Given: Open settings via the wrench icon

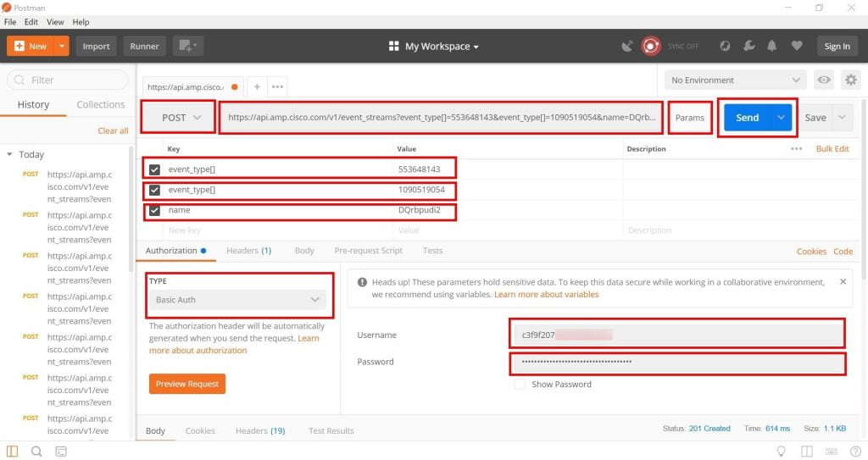Looking at the screenshot, I should coord(749,46).
